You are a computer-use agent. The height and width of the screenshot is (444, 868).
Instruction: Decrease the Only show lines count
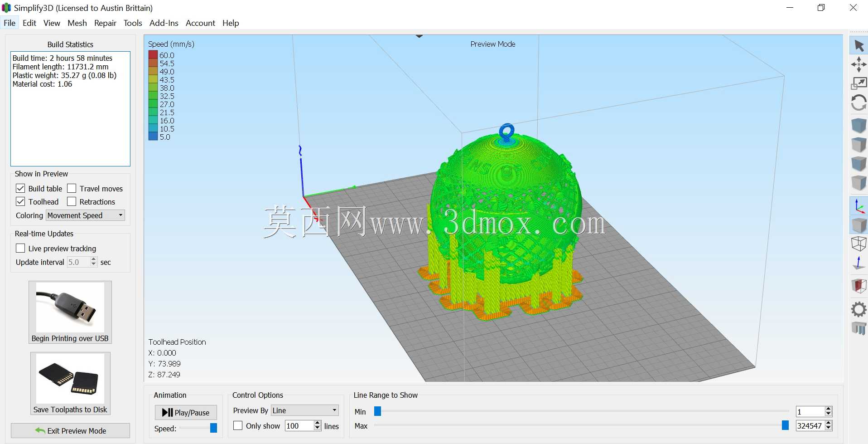tap(317, 428)
